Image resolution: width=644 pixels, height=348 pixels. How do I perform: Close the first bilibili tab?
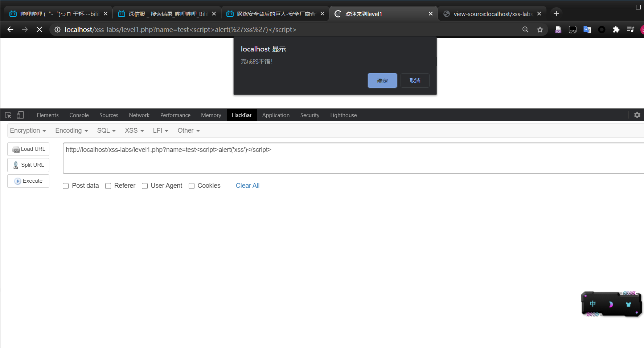click(x=106, y=14)
